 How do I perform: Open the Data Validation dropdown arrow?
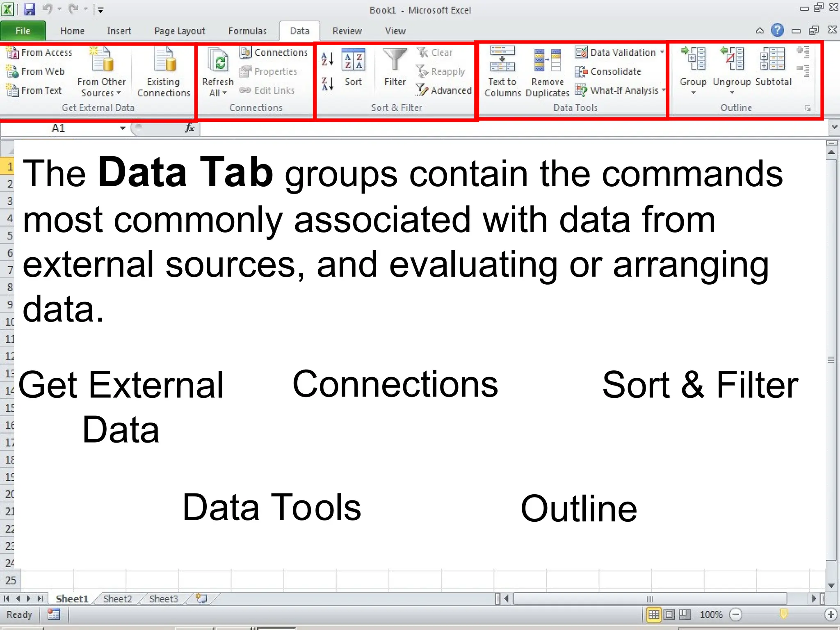pyautogui.click(x=662, y=52)
